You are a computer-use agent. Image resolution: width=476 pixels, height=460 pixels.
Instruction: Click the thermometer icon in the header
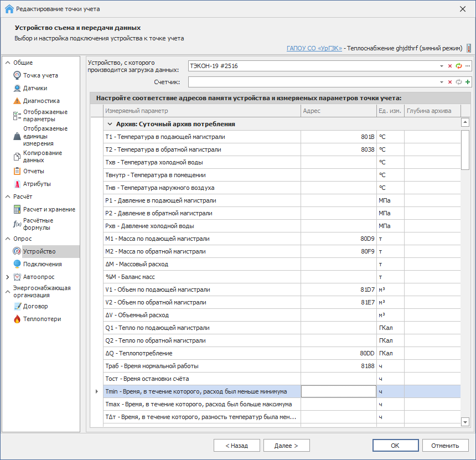[468, 48]
